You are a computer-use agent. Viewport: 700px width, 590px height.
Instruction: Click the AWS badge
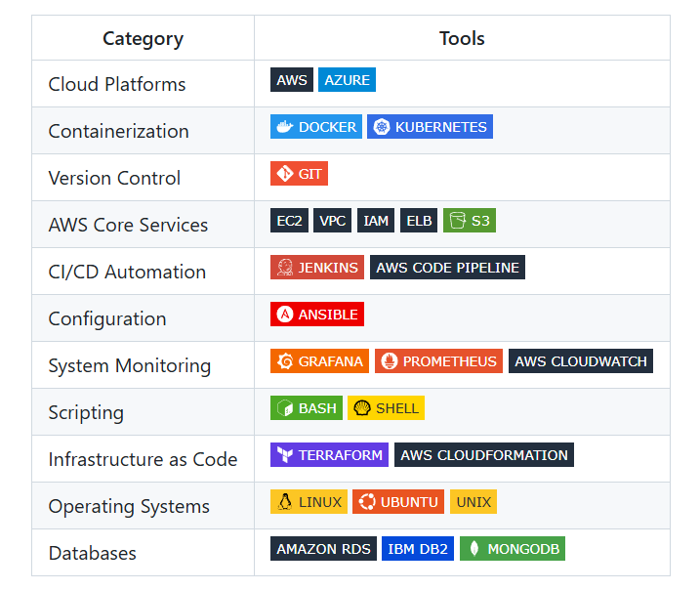(x=292, y=80)
